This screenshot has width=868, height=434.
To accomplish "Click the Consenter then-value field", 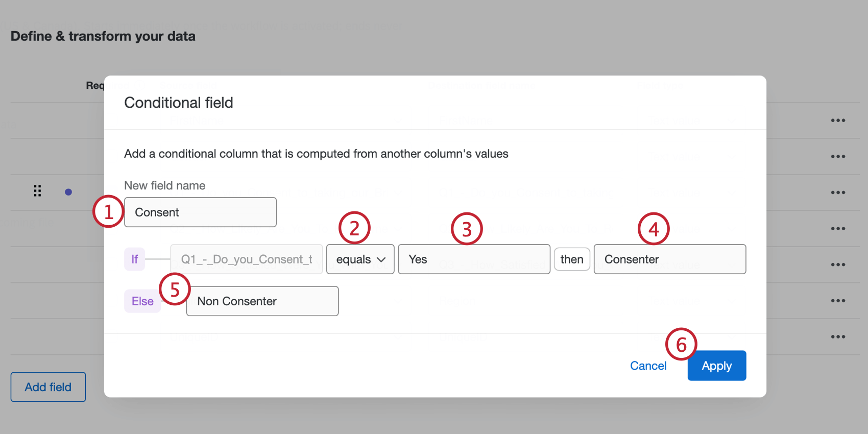I will tap(669, 259).
